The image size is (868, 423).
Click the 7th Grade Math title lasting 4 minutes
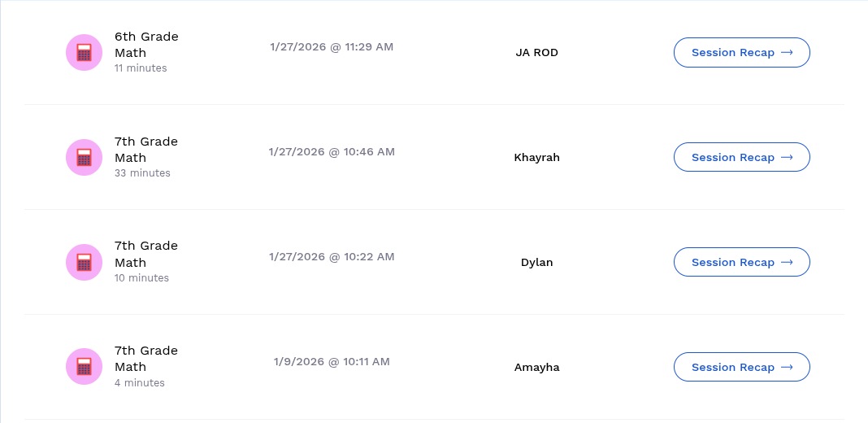(146, 359)
